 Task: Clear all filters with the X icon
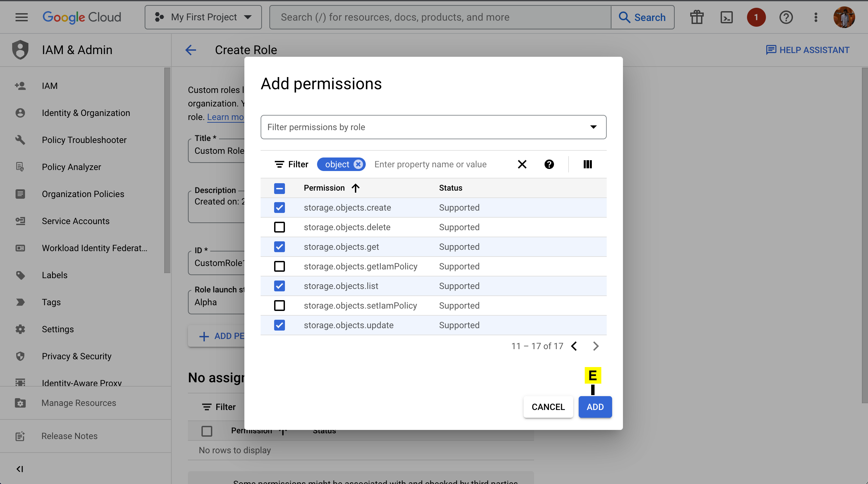(x=522, y=164)
